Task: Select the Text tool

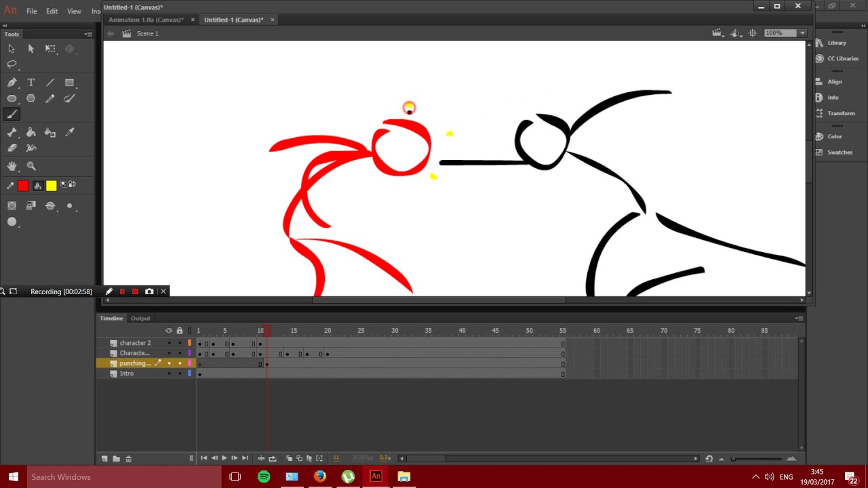Action: click(x=31, y=83)
